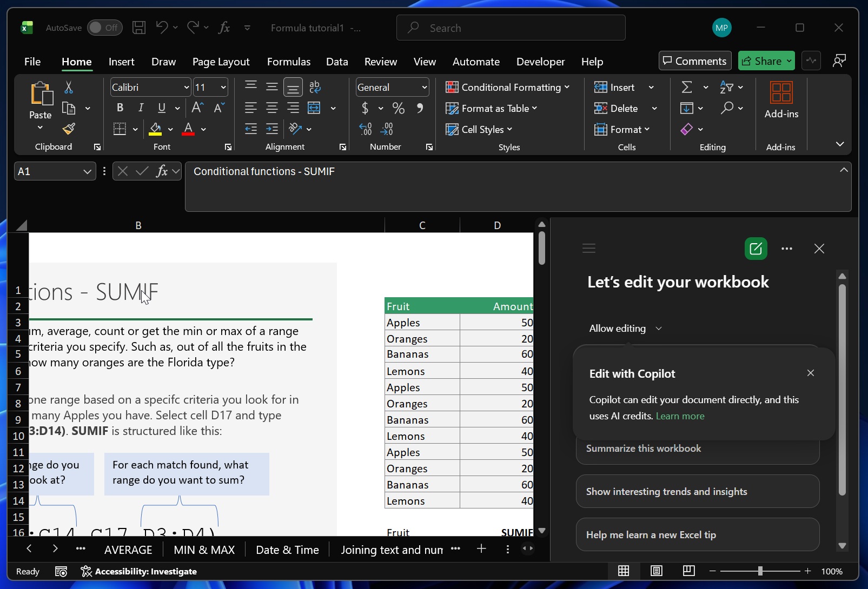The image size is (868, 589).
Task: Open the Formulas ribbon tab
Action: [x=289, y=62]
